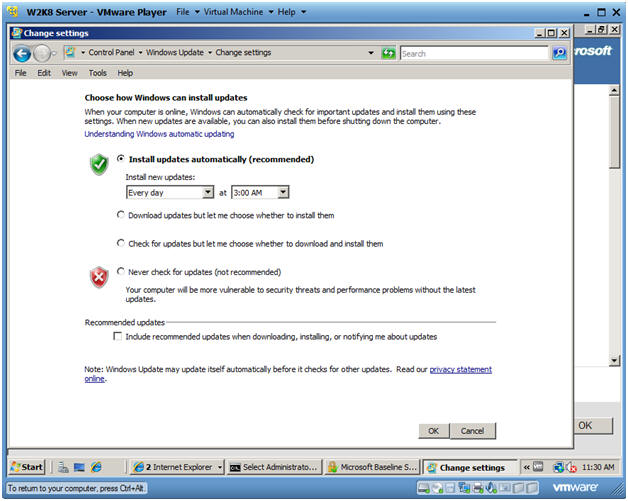The width and height of the screenshot is (628, 501).
Task: Select Never check for updates option
Action: click(x=120, y=272)
